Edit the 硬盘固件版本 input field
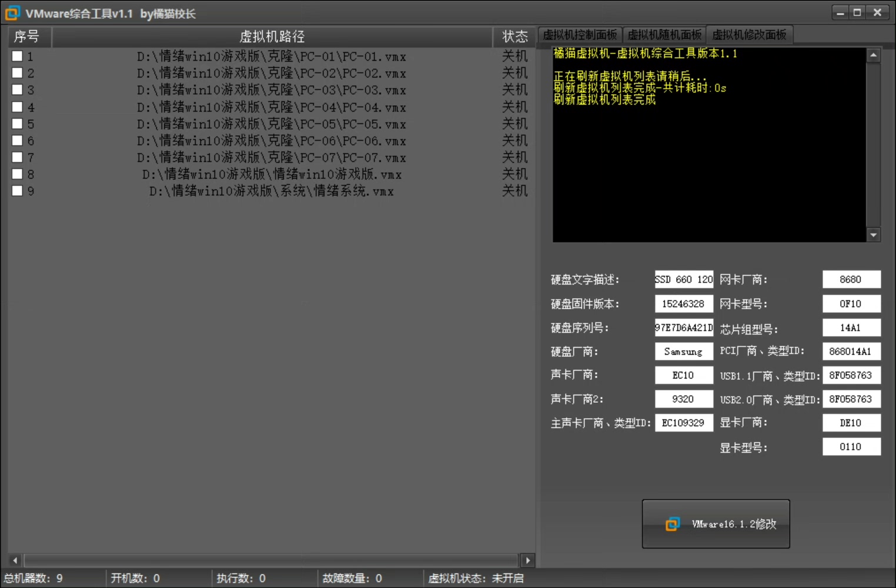This screenshot has width=896, height=588. pos(683,304)
